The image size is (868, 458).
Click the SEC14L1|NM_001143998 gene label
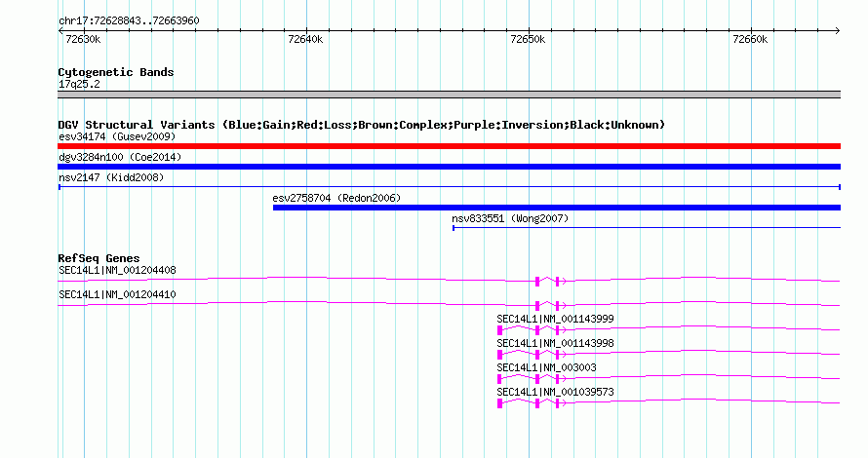(x=555, y=343)
